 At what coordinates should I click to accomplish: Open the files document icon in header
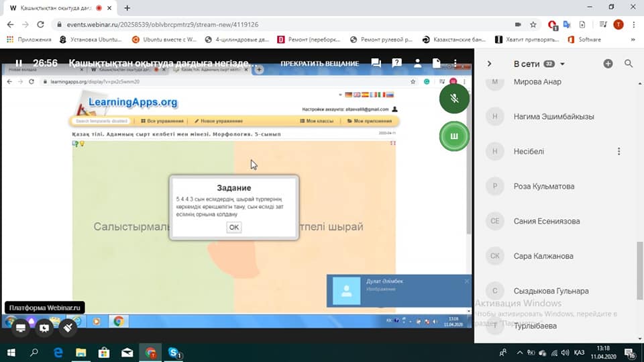436,63
